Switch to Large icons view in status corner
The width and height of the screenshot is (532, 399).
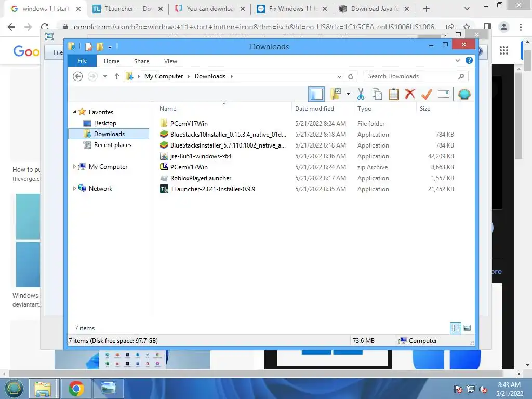(x=467, y=328)
